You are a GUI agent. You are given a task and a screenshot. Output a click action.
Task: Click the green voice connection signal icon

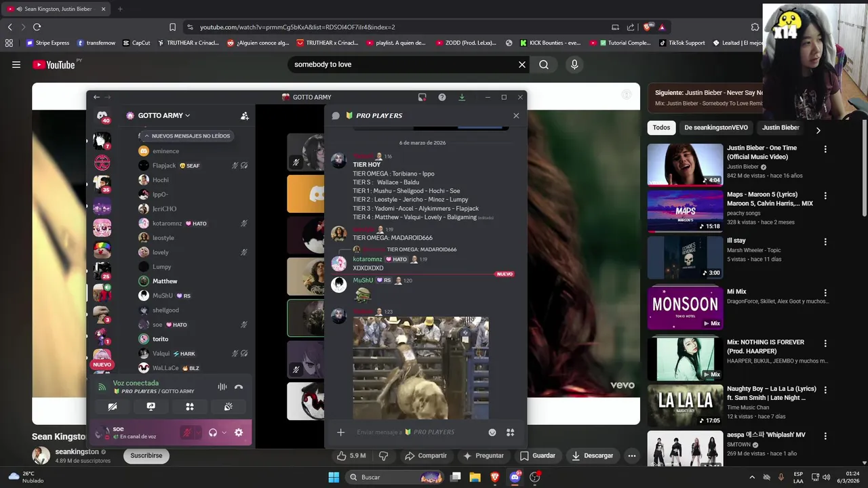[102, 387]
